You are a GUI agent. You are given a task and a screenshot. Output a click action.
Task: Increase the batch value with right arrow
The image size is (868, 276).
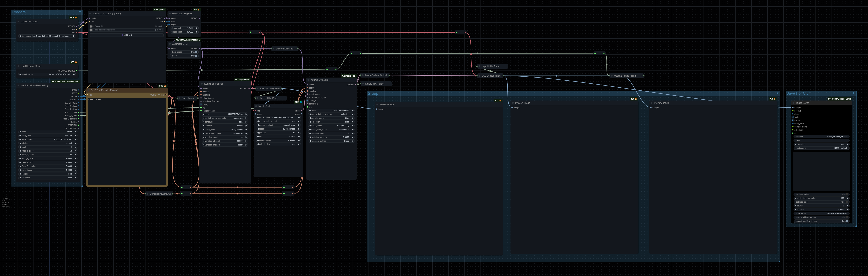(x=75, y=147)
